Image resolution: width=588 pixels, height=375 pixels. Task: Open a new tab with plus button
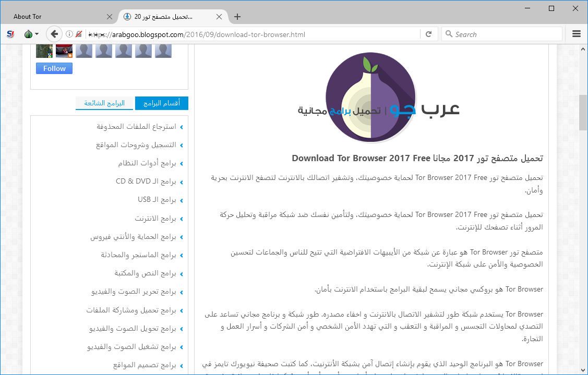pyautogui.click(x=237, y=17)
